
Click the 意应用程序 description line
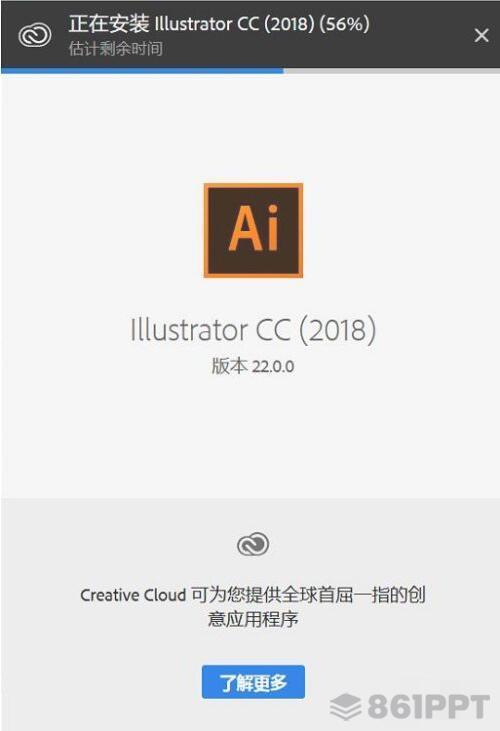(253, 619)
